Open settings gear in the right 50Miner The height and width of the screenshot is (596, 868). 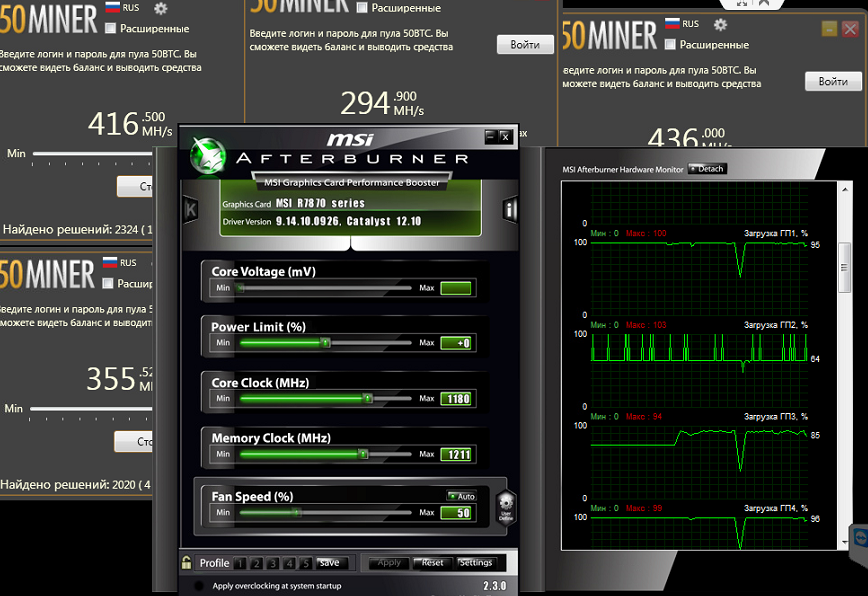pyautogui.click(x=720, y=24)
